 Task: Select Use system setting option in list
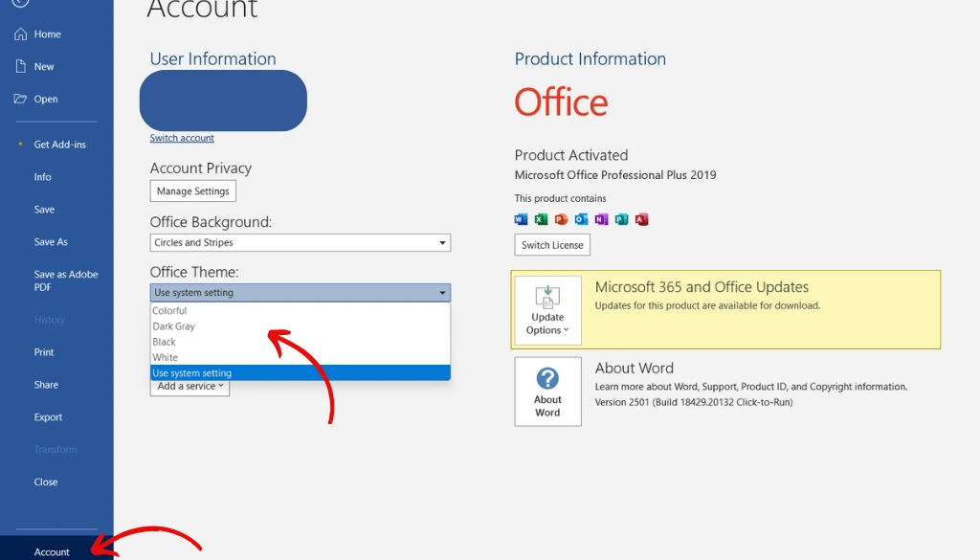tap(300, 373)
